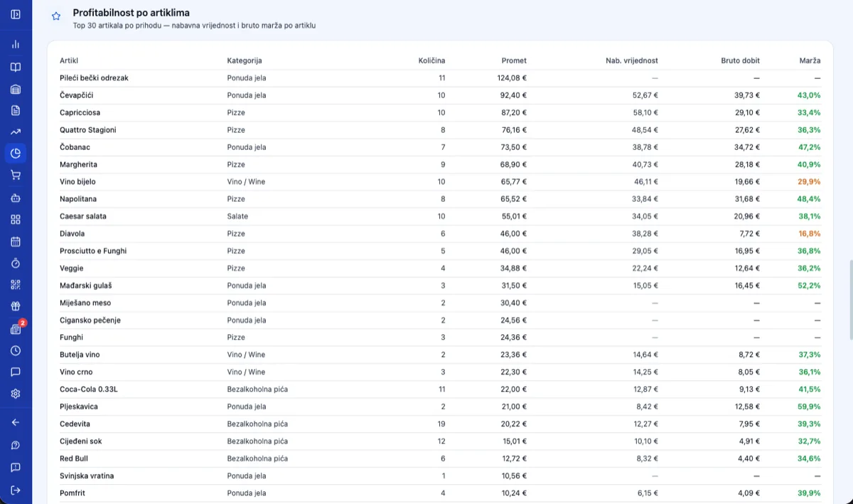853x504 pixels.
Task: Click the 29,9% margin for Vino bijelo
Action: (x=809, y=182)
